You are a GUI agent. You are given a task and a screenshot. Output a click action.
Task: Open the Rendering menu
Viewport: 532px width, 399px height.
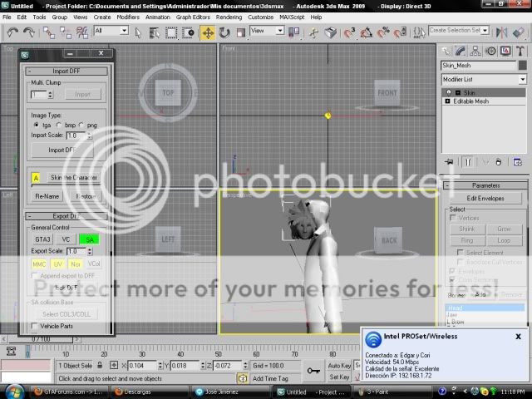[229, 17]
